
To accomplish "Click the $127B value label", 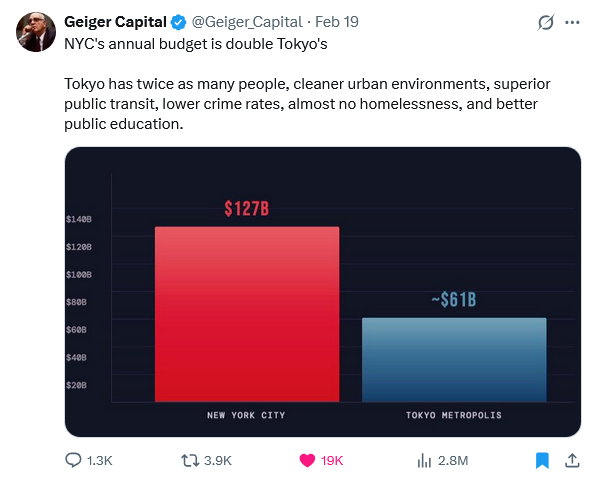I will [x=247, y=209].
